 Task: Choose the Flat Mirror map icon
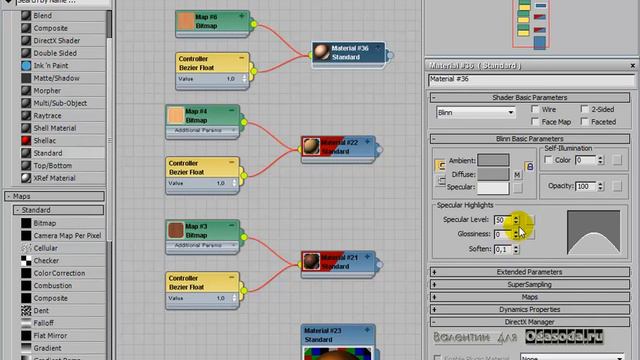point(26,336)
